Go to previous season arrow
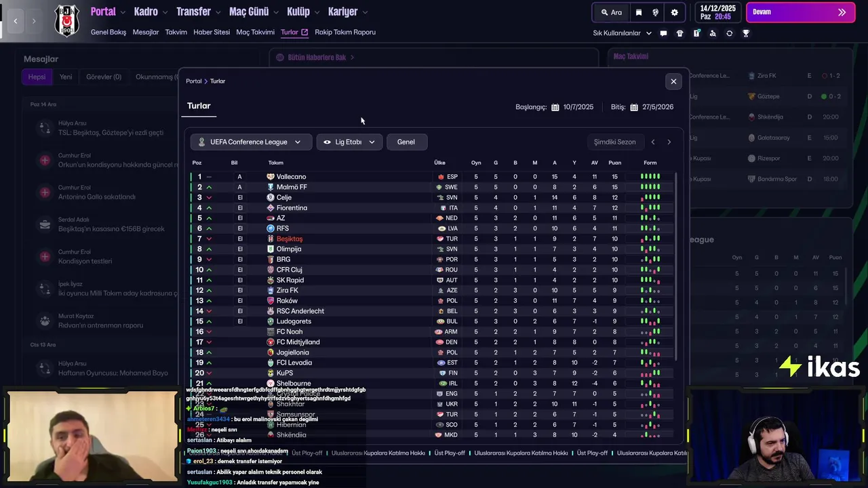This screenshot has height=488, width=868. tap(653, 142)
